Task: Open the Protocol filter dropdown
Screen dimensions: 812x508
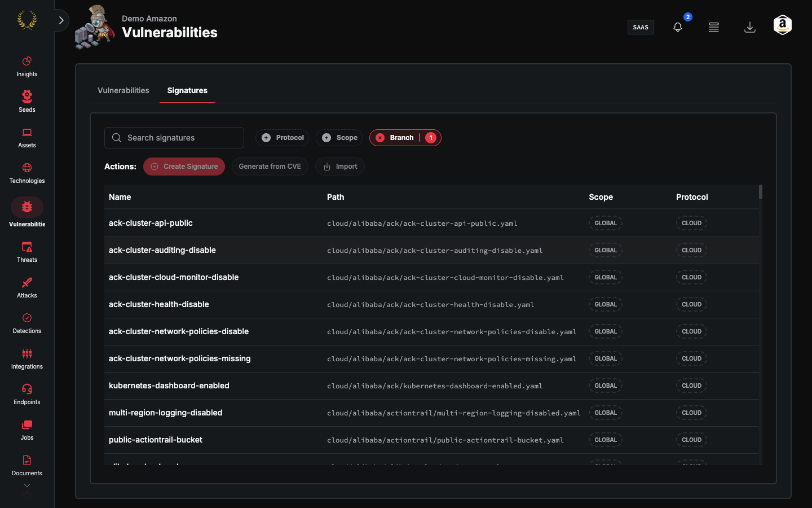Action: pos(283,138)
